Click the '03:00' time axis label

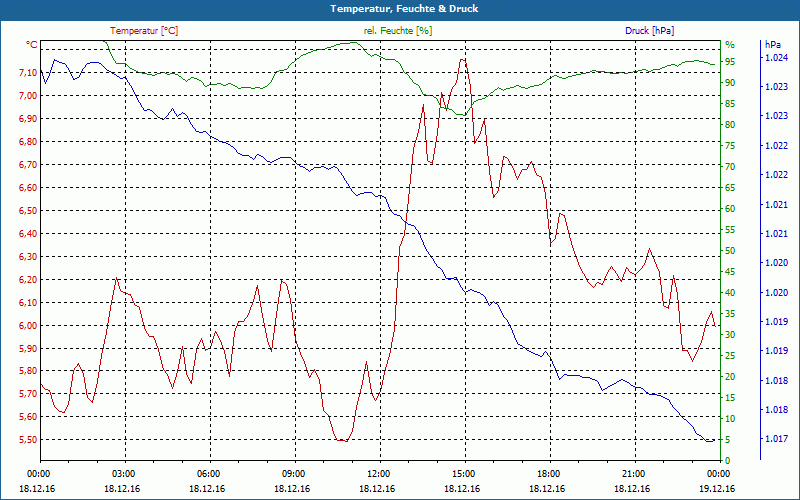pos(122,473)
